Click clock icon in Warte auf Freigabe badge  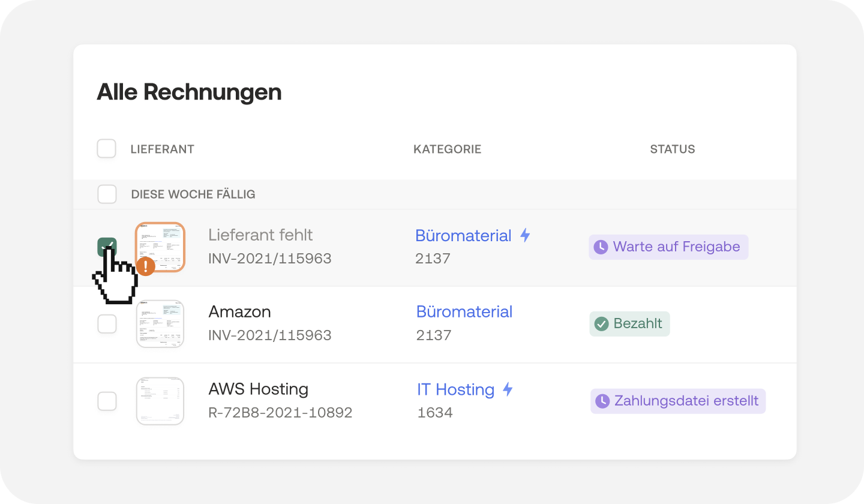click(601, 247)
